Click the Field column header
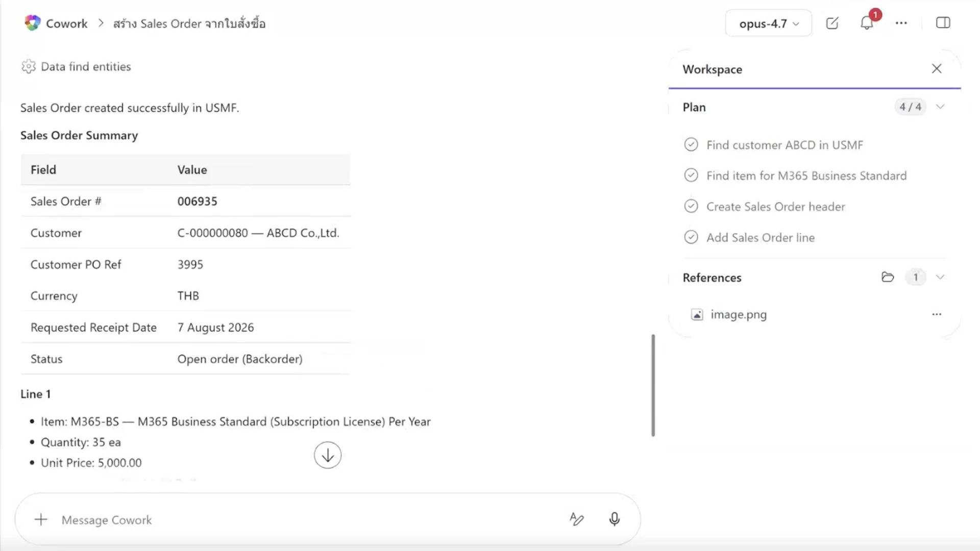The height and width of the screenshot is (551, 980). click(43, 169)
